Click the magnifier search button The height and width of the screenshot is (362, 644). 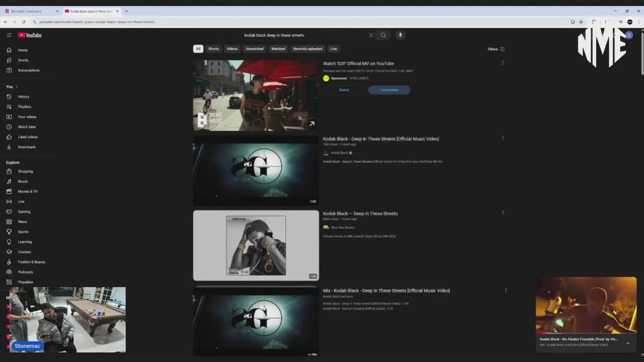click(383, 35)
